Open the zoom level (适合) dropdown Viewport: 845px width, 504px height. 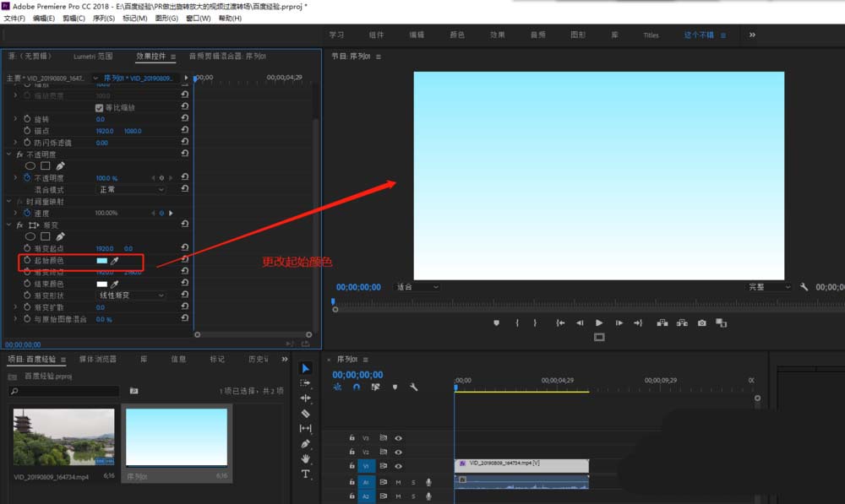pyautogui.click(x=417, y=287)
